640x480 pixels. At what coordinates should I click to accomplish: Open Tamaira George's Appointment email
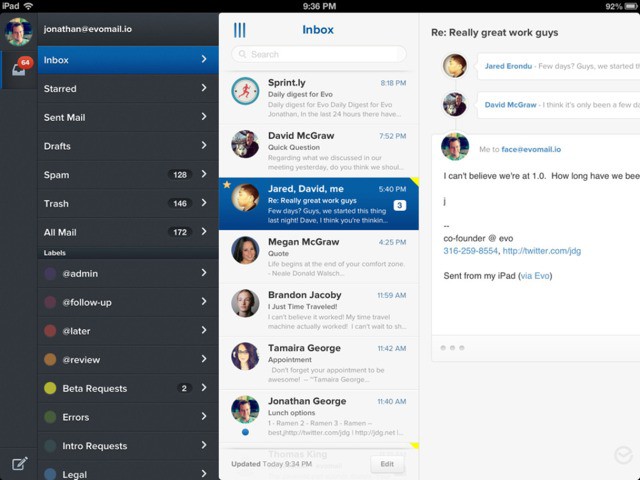319,363
